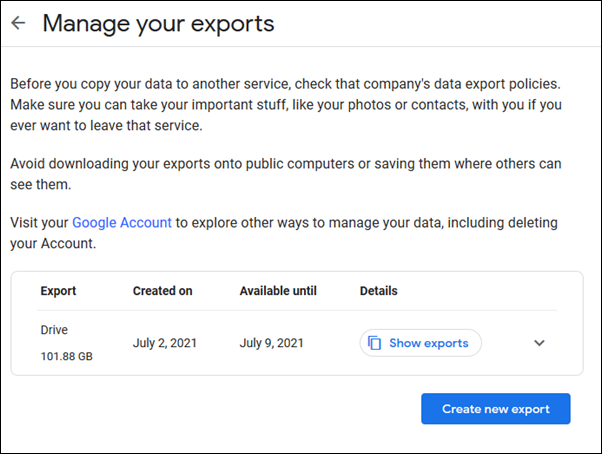Click the Show exports label text
Screen dimensions: 602x454
pyautogui.click(x=429, y=343)
